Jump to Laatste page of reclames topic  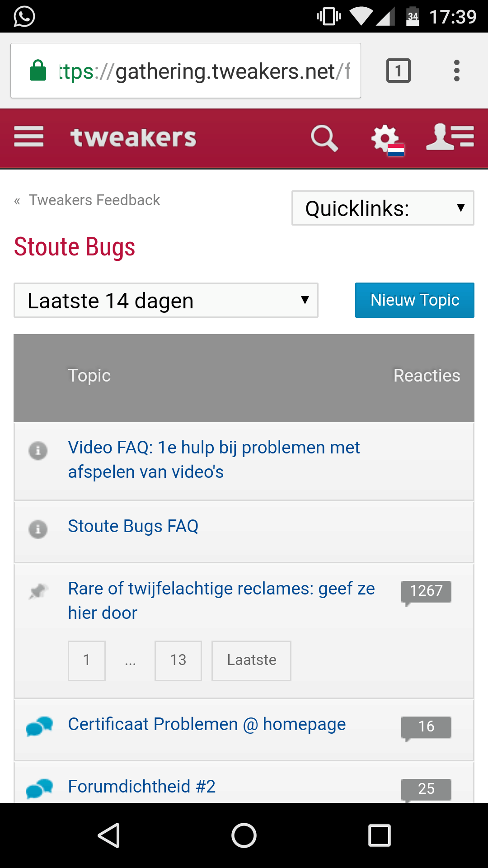[251, 660]
